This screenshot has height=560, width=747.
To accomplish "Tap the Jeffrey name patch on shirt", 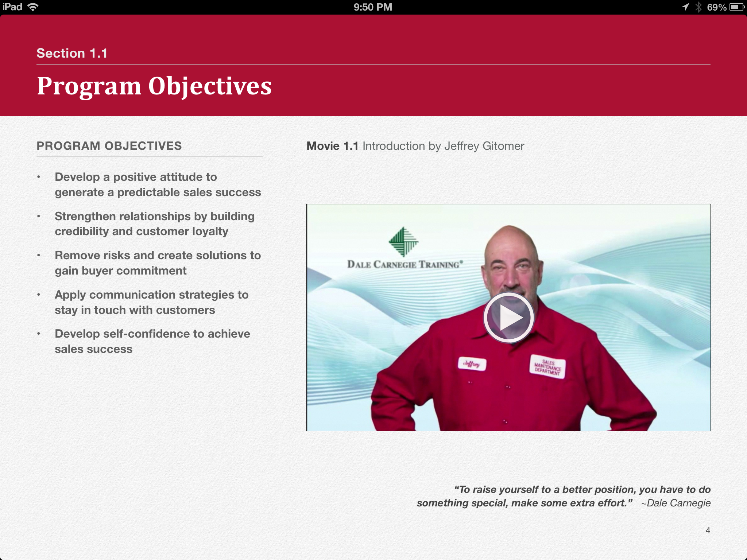I will [472, 364].
